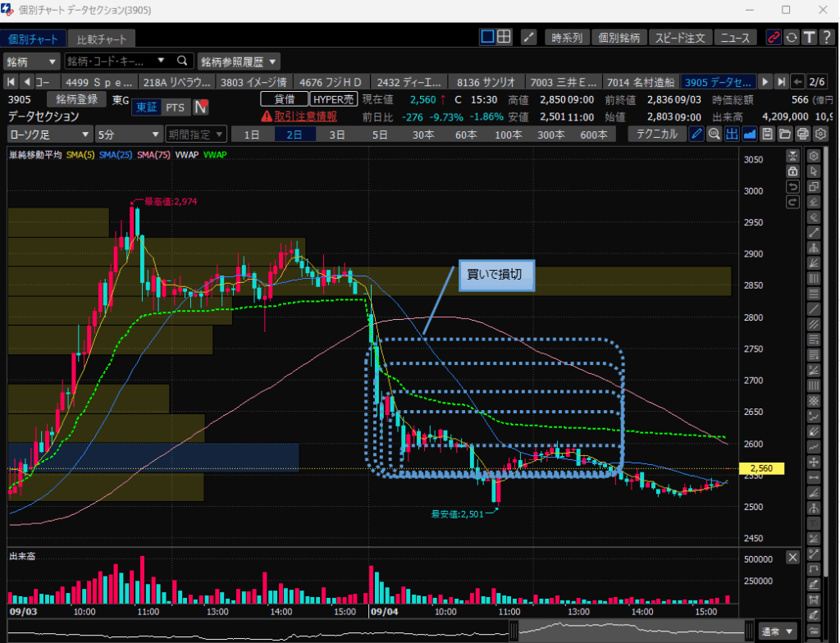
Task: Toggle the four-pane split layout view
Action: 504,37
